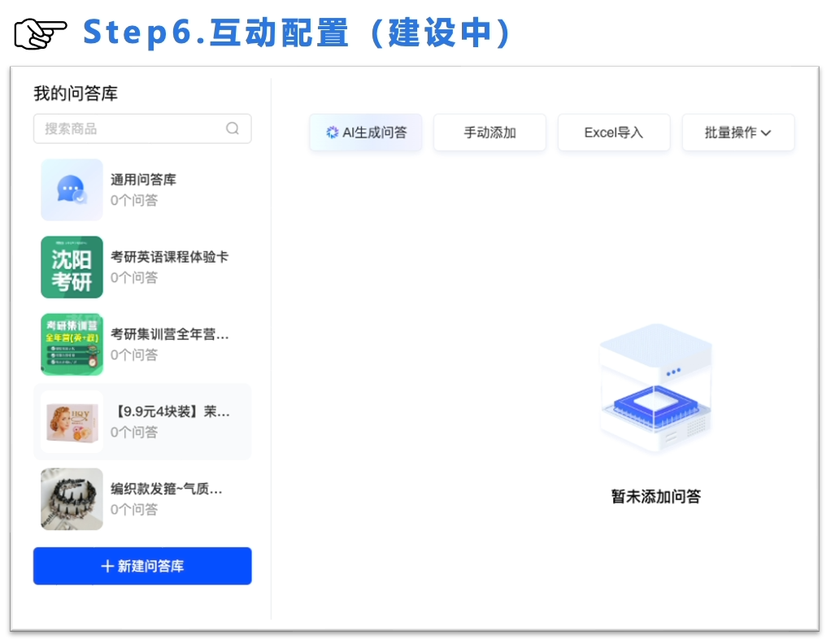Click the empty-box illustration above 暂未添加问答

tap(655, 389)
